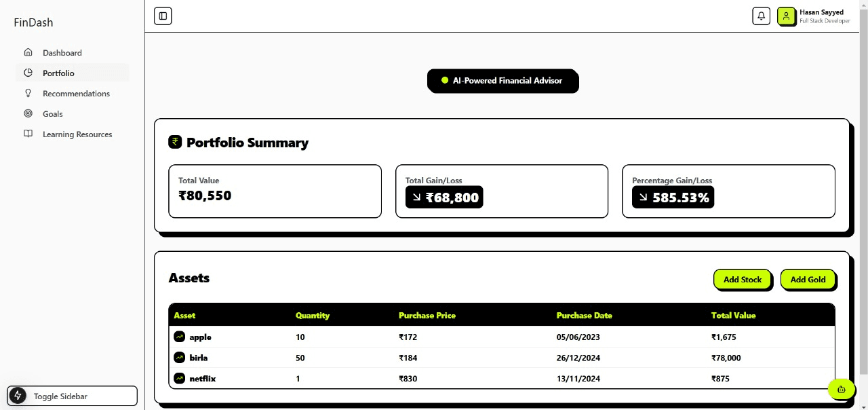This screenshot has width=868, height=410.
Task: Open Learning Resources from sidebar
Action: pos(77,134)
